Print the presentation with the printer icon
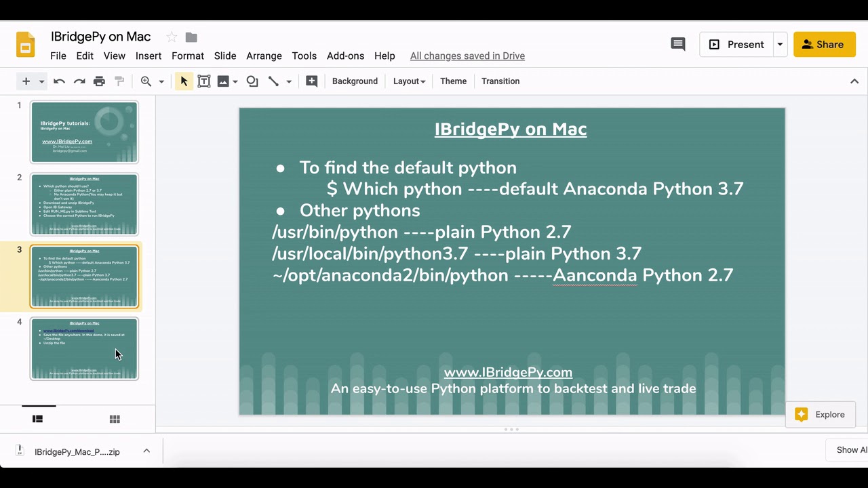The height and width of the screenshot is (488, 868). point(99,81)
